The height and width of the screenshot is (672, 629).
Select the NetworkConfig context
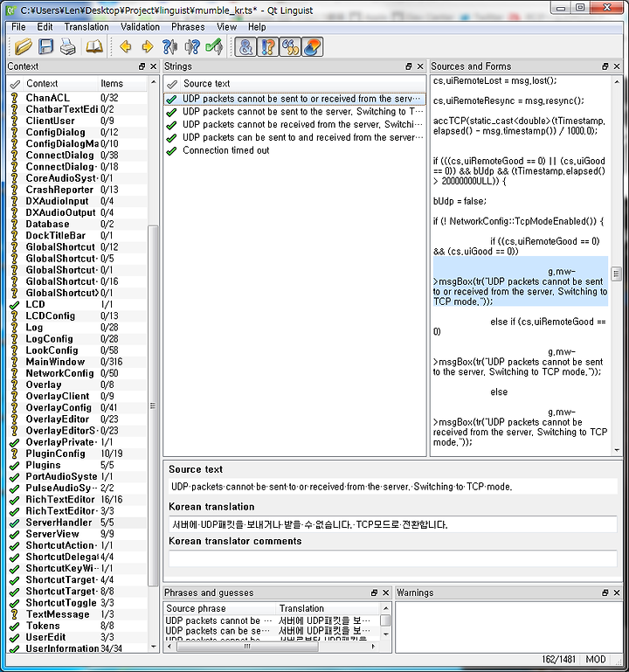tap(78, 373)
